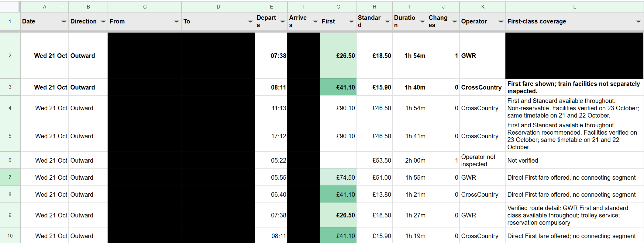Click the 'Operator not inspected' cell
This screenshot has width=644, height=243.
pos(483,160)
